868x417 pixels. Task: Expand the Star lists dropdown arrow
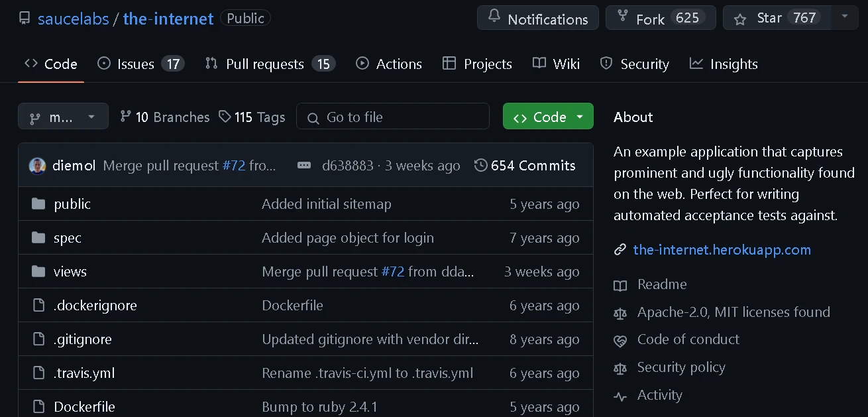click(x=844, y=17)
